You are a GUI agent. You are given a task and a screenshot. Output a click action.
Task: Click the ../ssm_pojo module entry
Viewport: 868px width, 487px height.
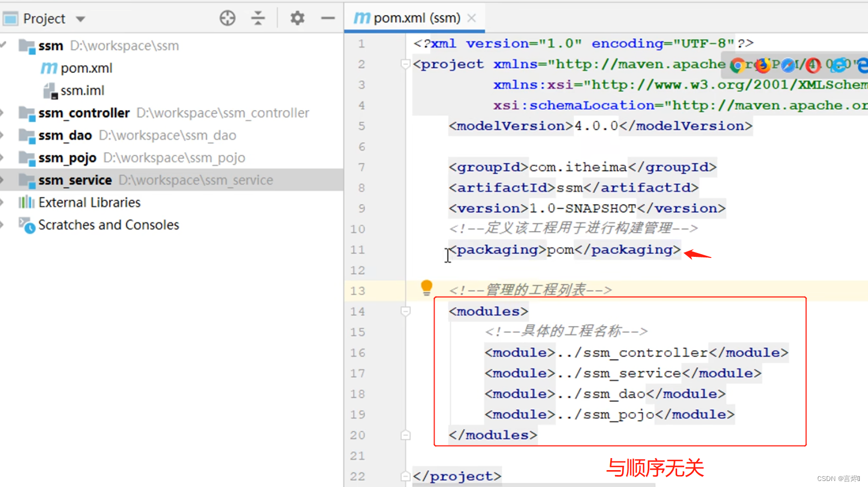click(605, 415)
